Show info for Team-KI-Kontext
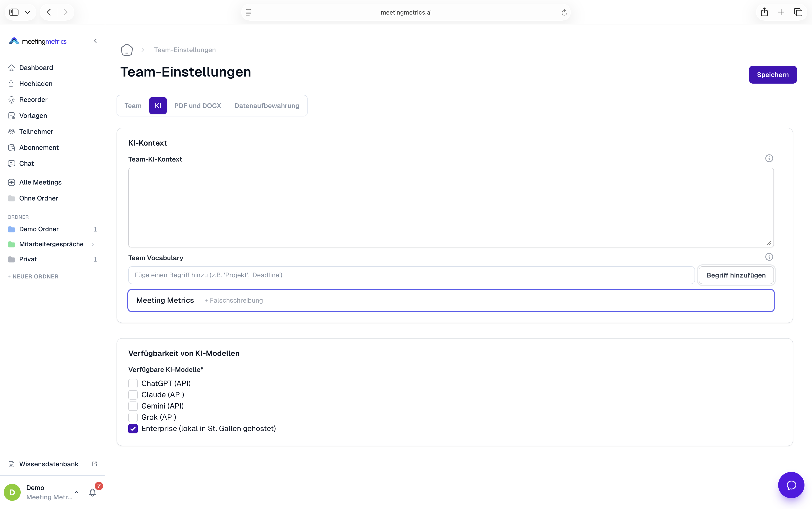The width and height of the screenshot is (812, 509). [x=769, y=158]
